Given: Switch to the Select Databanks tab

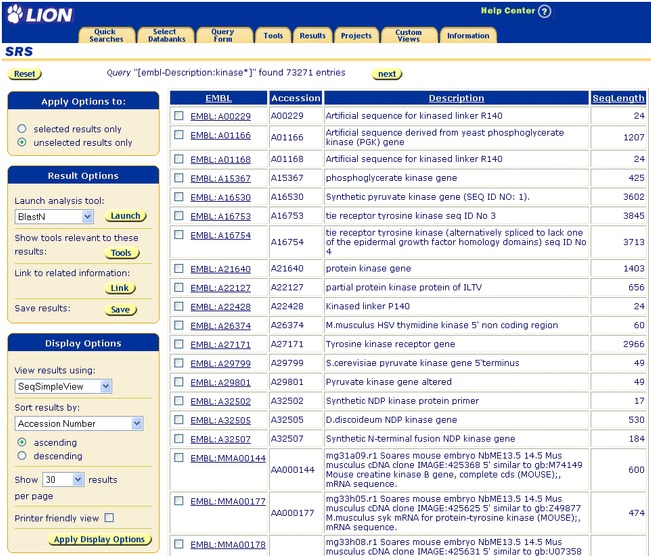Looking at the screenshot, I should point(166,35).
